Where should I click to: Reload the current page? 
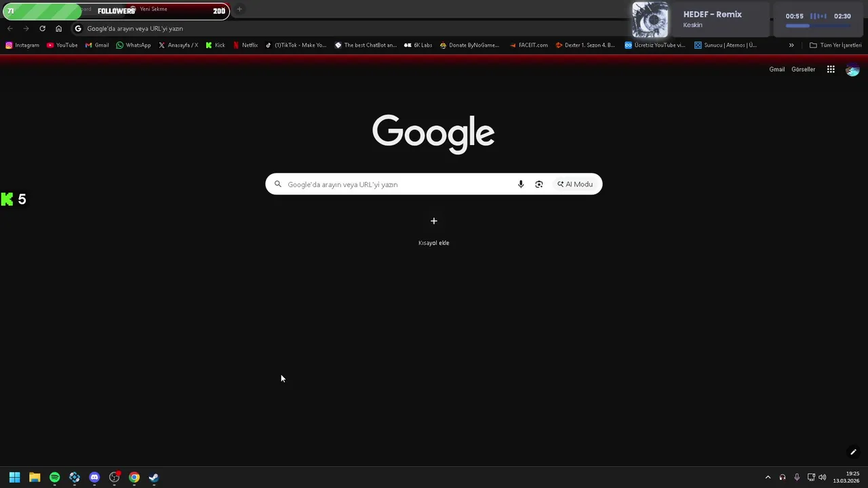pyautogui.click(x=42, y=28)
